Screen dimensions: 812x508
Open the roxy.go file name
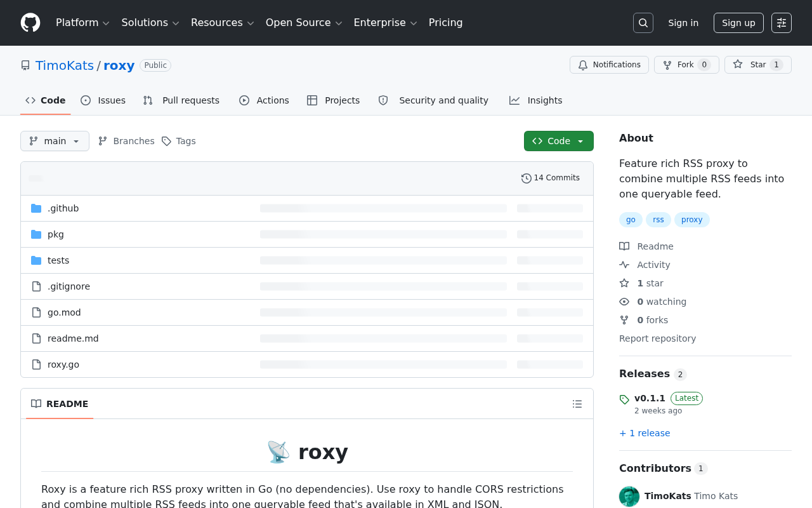[x=63, y=364]
